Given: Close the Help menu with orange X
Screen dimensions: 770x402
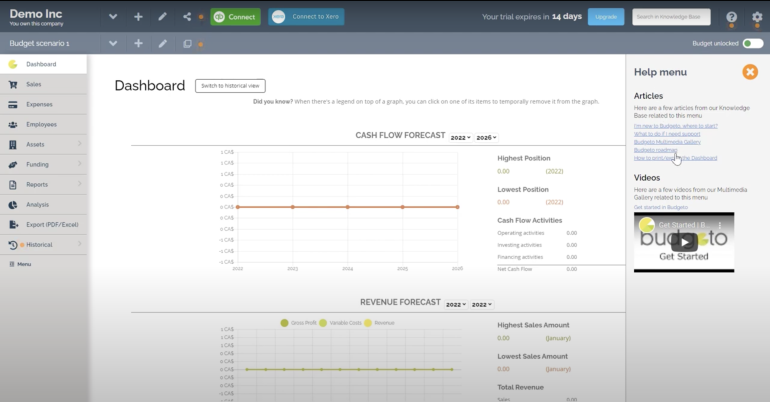Looking at the screenshot, I should click(749, 72).
